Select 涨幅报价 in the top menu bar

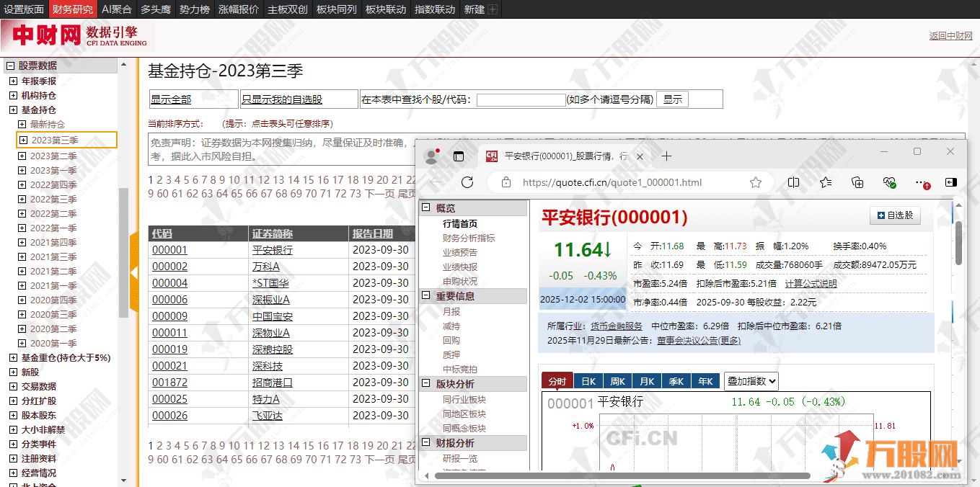[x=238, y=9]
